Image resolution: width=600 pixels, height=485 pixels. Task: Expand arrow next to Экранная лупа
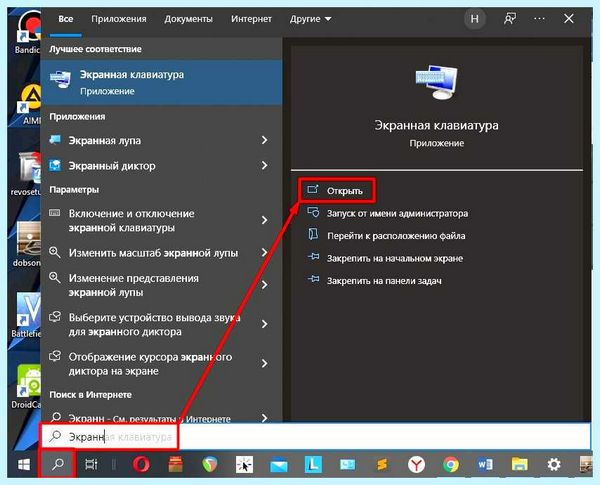pyautogui.click(x=264, y=140)
